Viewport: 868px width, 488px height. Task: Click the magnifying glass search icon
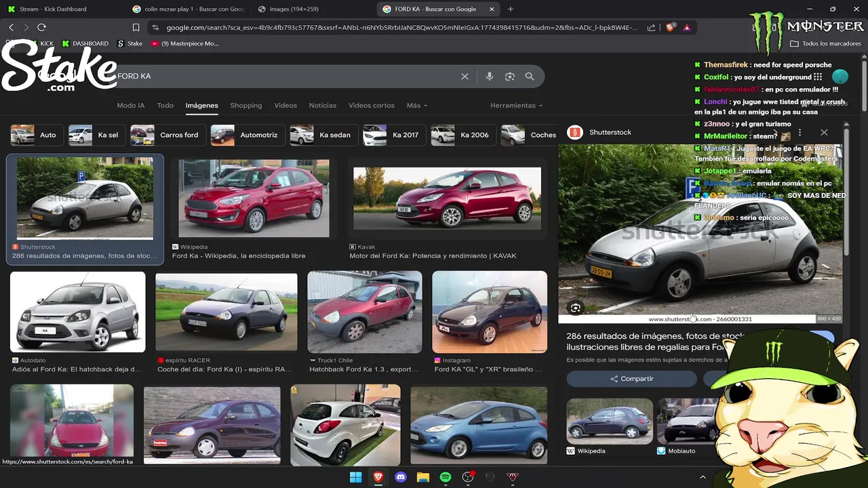pos(530,77)
